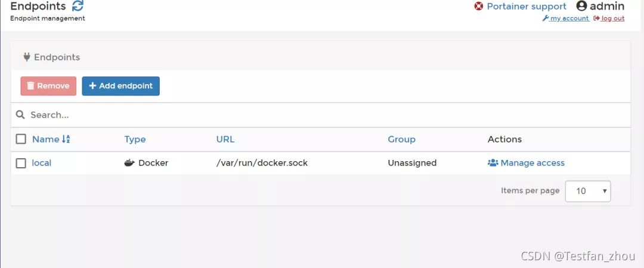Sort the table by URL column
Image resolution: width=644 pixels, height=268 pixels.
coord(225,139)
